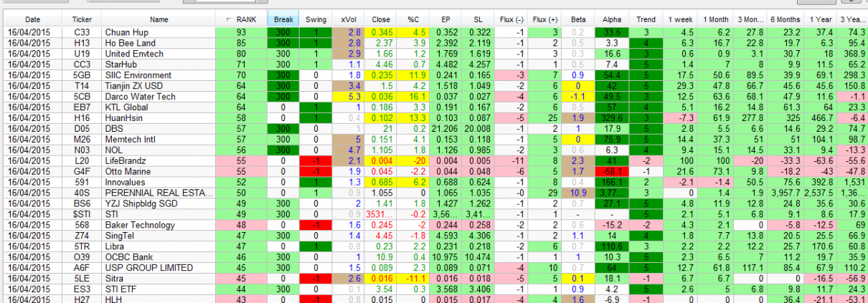Click yellow Close cell in HuanHsin row

(379, 117)
